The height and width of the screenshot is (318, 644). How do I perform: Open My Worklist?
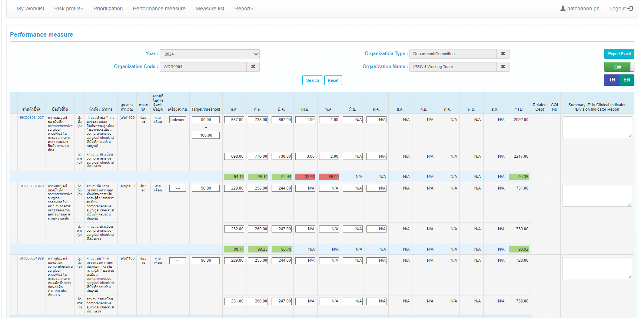pyautogui.click(x=30, y=9)
